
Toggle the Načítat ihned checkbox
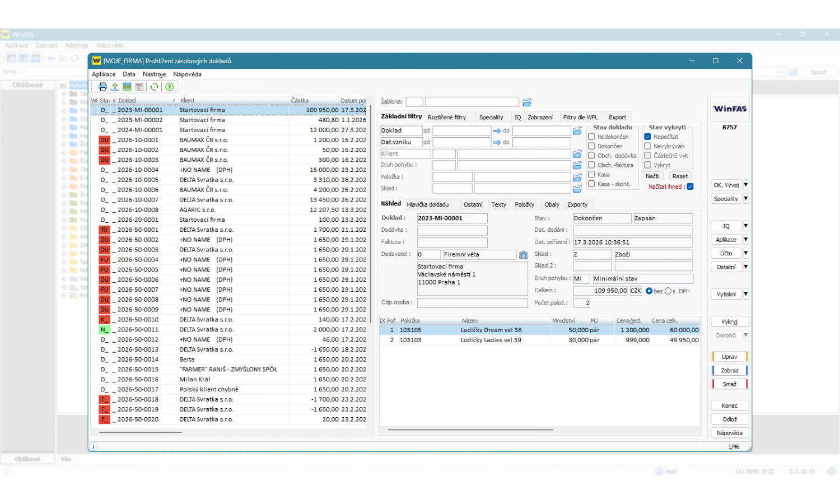(x=690, y=186)
